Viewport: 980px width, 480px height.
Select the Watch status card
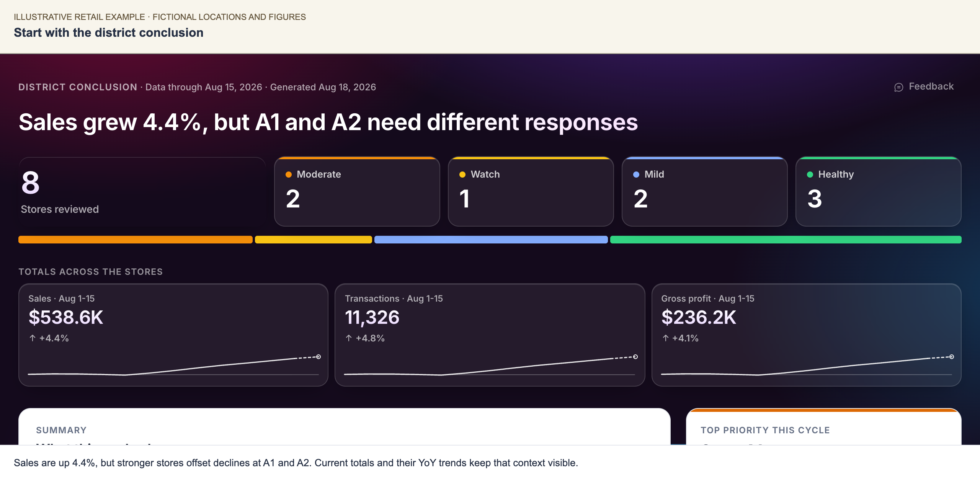coord(531,191)
